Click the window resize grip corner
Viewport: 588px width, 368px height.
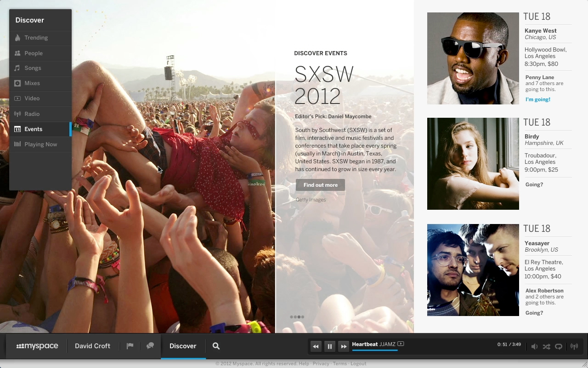[x=584, y=364]
